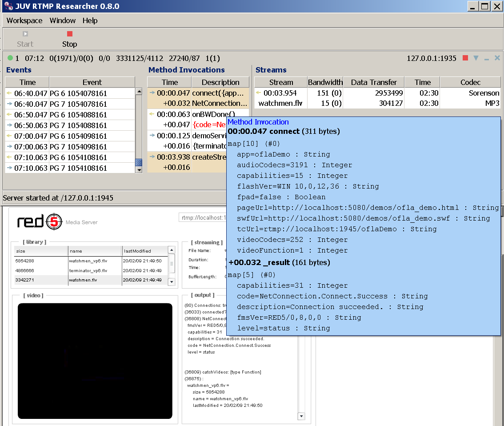Click the Streams Codec column header

(x=470, y=82)
